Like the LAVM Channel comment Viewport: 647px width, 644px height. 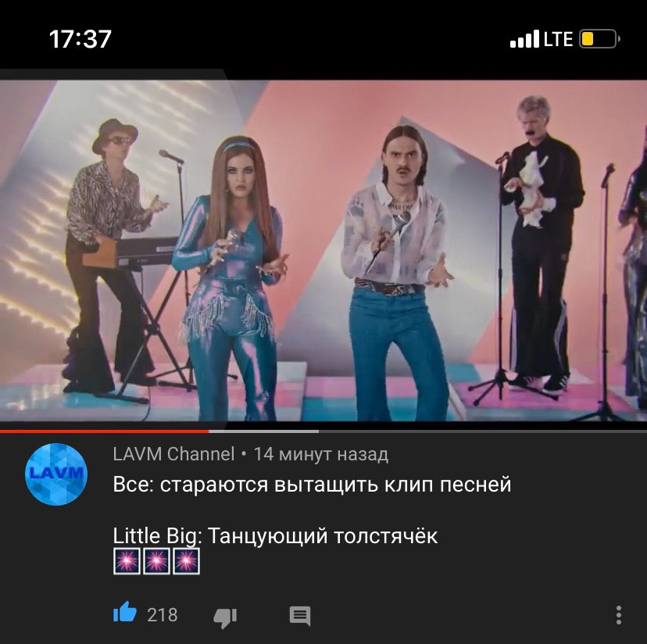pos(124,612)
